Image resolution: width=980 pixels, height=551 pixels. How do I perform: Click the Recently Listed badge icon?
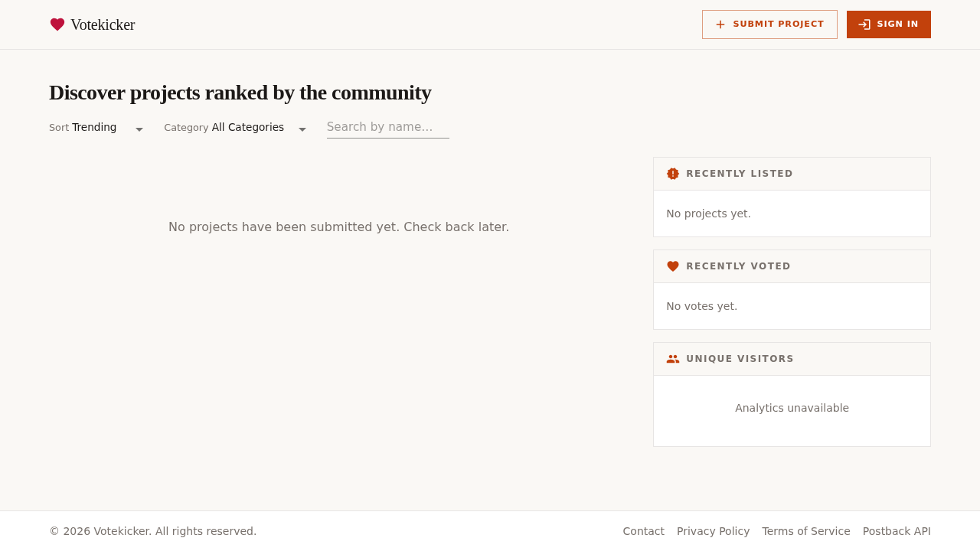click(673, 174)
